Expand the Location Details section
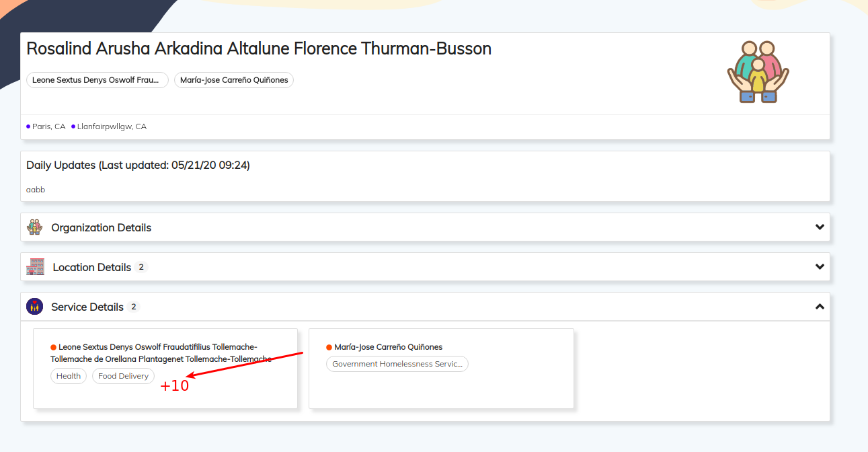Image resolution: width=868 pixels, height=452 pixels. pyautogui.click(x=820, y=266)
